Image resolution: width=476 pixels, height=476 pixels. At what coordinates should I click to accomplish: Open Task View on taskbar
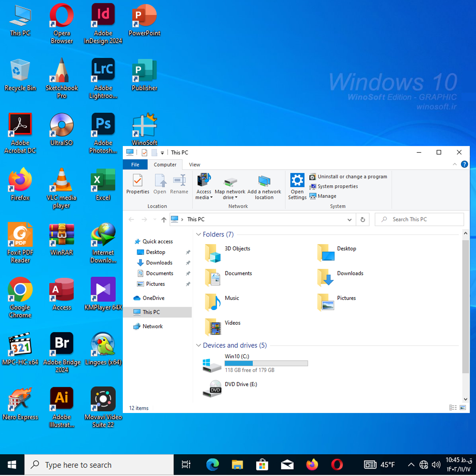click(186, 465)
